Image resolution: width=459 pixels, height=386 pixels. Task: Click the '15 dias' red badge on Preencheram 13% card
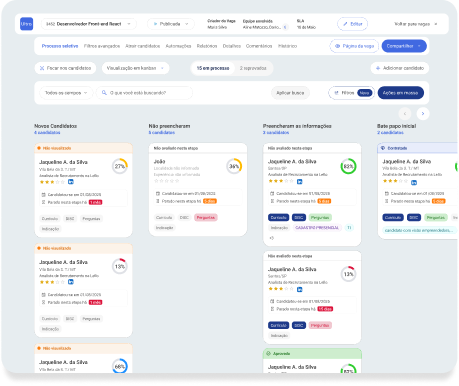[x=325, y=309]
